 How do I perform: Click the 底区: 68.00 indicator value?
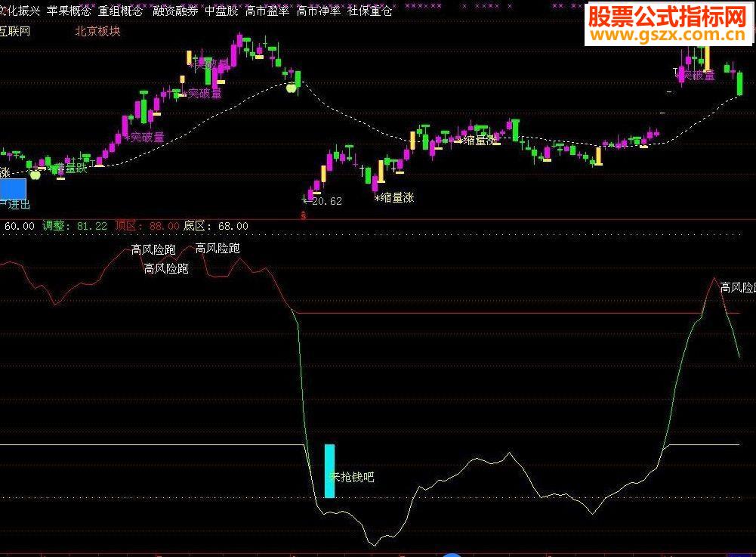216,226
